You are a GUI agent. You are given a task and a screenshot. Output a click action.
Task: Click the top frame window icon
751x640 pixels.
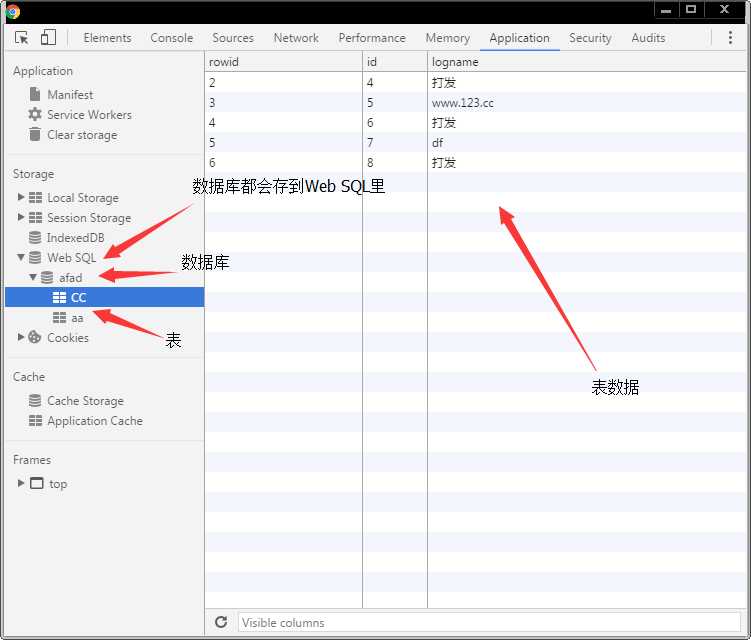coord(37,483)
